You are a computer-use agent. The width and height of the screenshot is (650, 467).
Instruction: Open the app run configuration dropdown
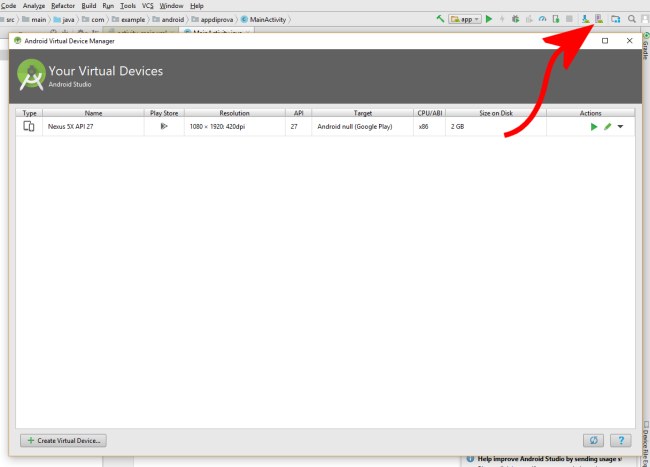click(465, 19)
